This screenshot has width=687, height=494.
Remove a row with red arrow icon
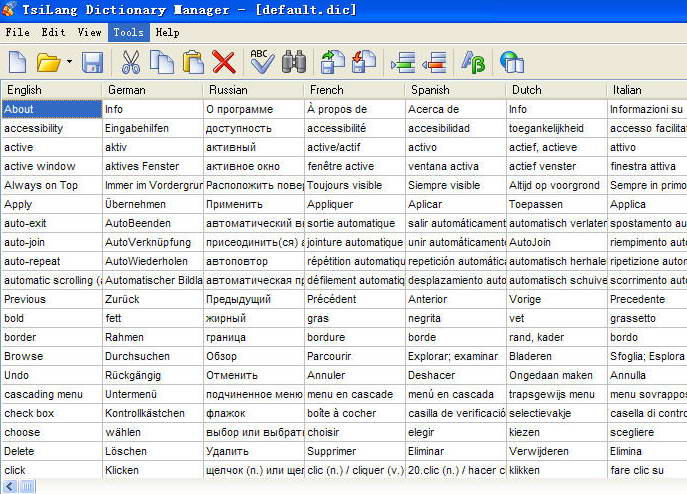pyautogui.click(x=434, y=62)
